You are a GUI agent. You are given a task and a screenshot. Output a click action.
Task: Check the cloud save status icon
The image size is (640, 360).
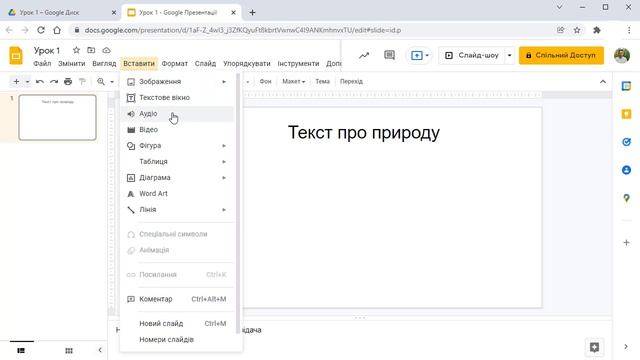[107, 50]
